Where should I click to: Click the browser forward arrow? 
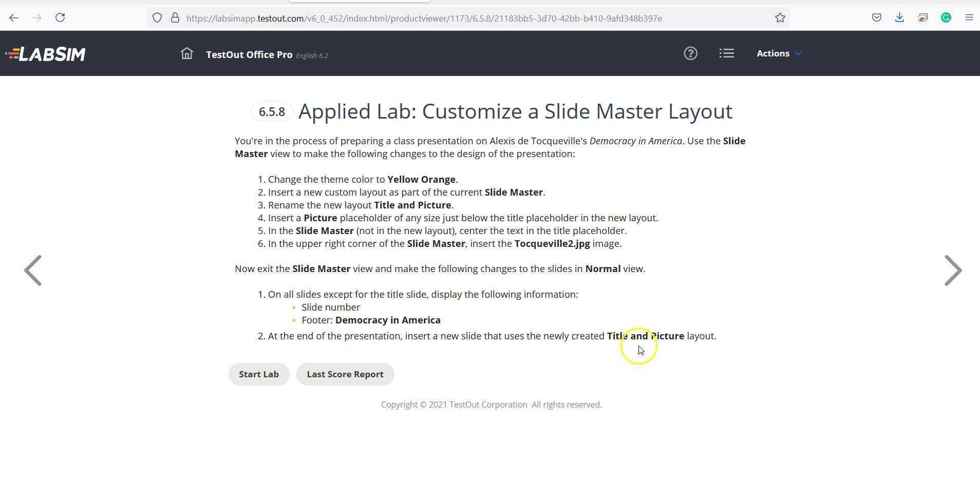37,18
